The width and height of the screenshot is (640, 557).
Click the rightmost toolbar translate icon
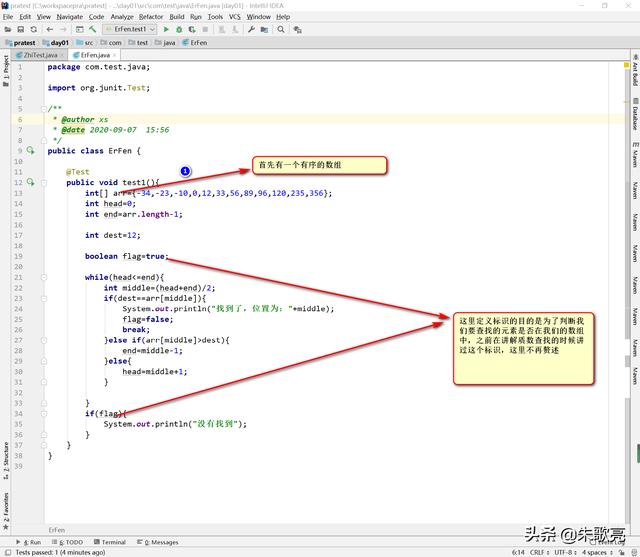point(298,29)
